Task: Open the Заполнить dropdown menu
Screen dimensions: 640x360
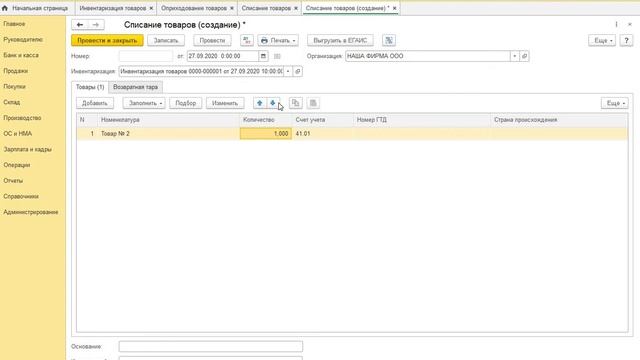Action: (x=144, y=103)
